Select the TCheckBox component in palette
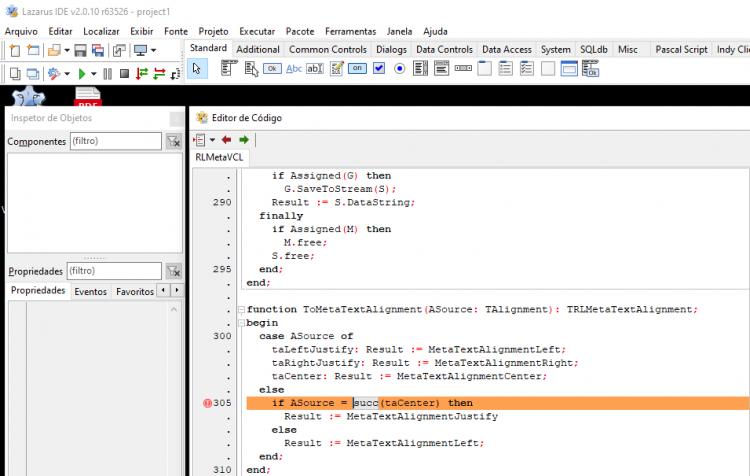750x476 pixels. pyautogui.click(x=379, y=68)
